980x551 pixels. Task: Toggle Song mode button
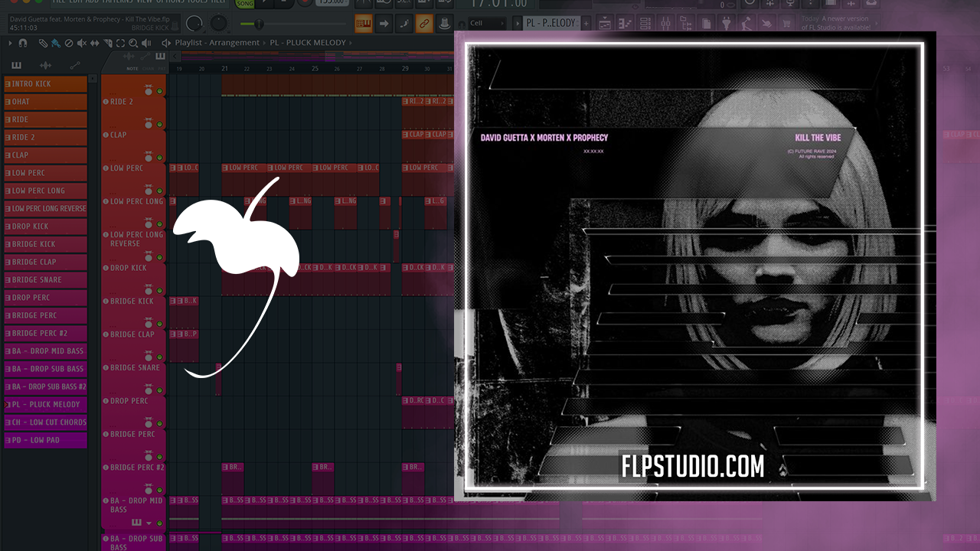tap(244, 4)
